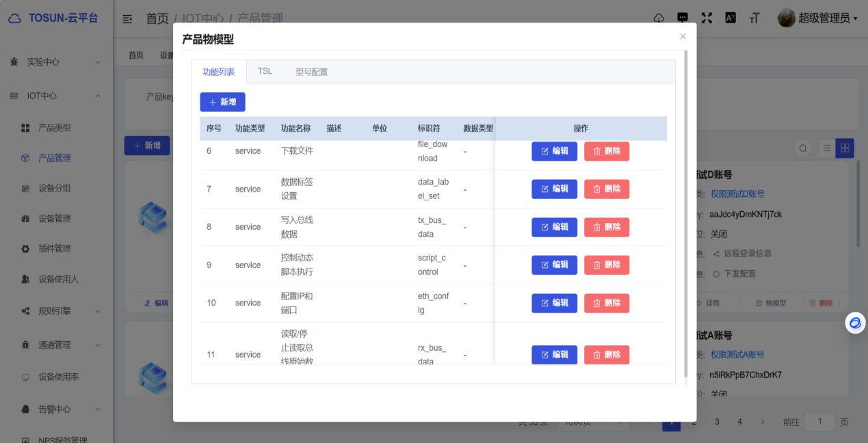Switch to the TSL tab
Image resolution: width=868 pixels, height=443 pixels.
(x=265, y=70)
